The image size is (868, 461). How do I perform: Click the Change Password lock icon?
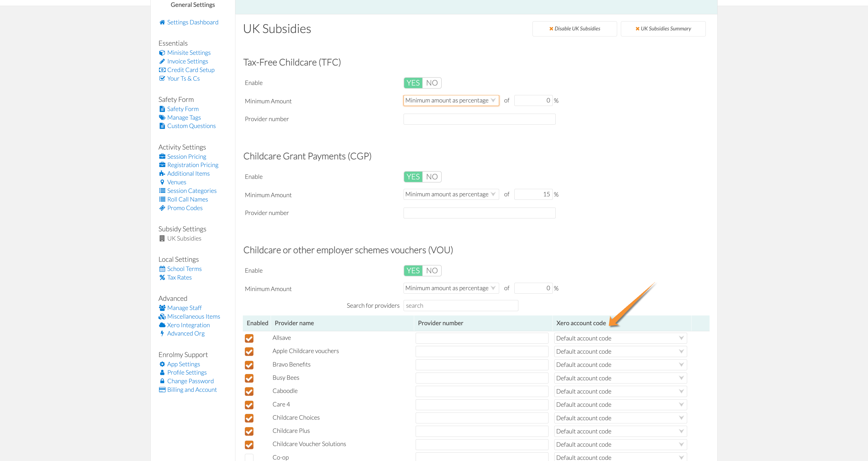click(x=162, y=381)
